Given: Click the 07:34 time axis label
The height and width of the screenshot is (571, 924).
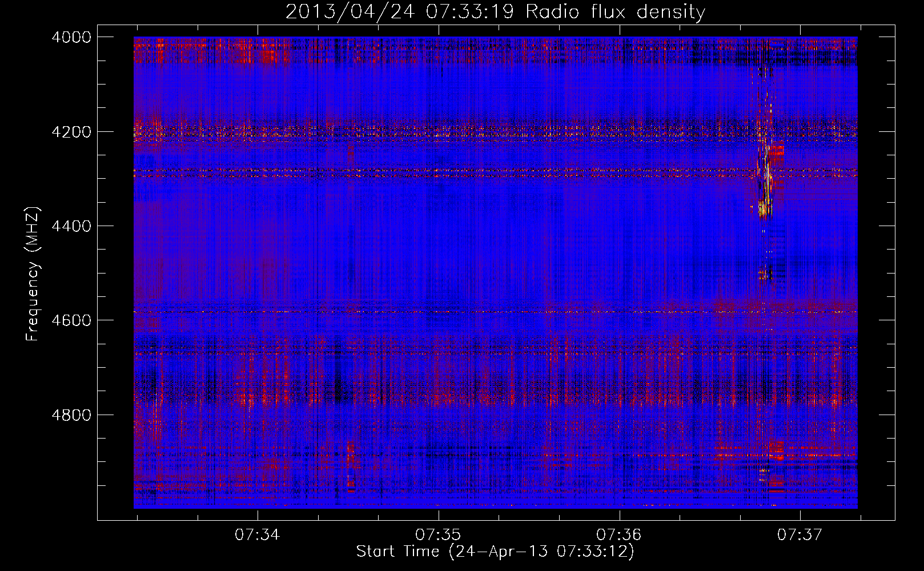Looking at the screenshot, I should click(258, 534).
